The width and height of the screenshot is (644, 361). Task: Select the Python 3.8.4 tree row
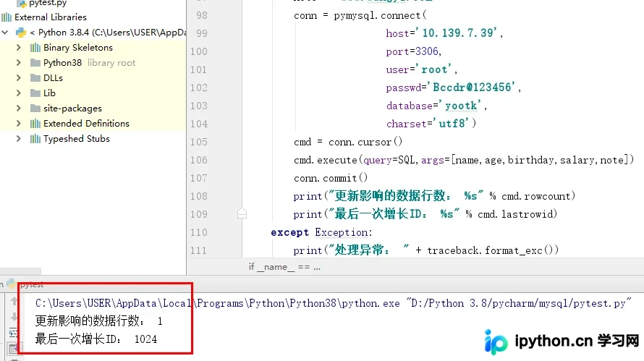click(93, 33)
